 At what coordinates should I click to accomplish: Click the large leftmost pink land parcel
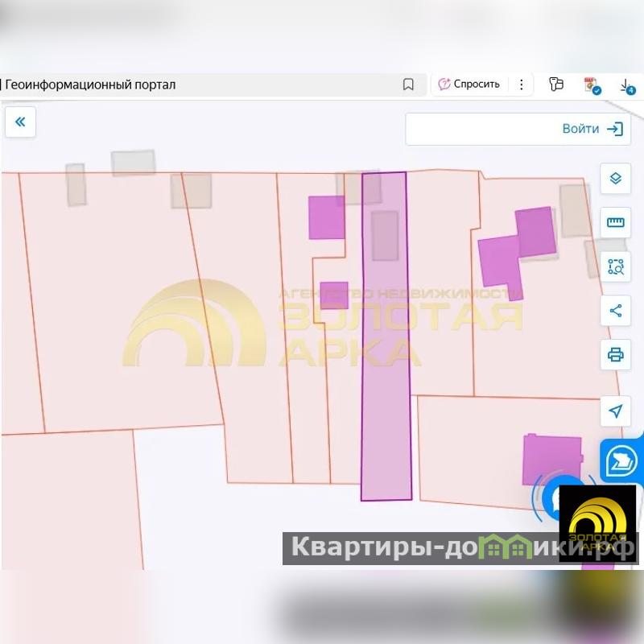pos(113,306)
